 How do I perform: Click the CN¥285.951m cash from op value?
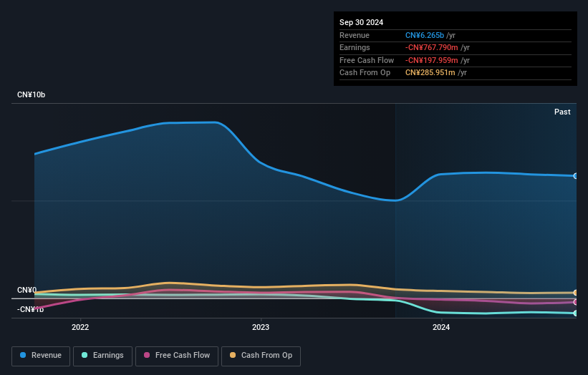point(430,73)
